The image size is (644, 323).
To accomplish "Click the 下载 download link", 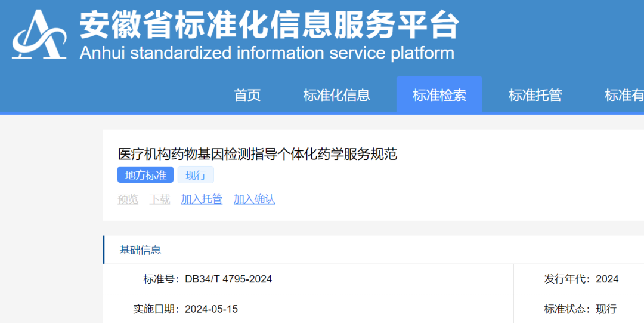I will [160, 199].
